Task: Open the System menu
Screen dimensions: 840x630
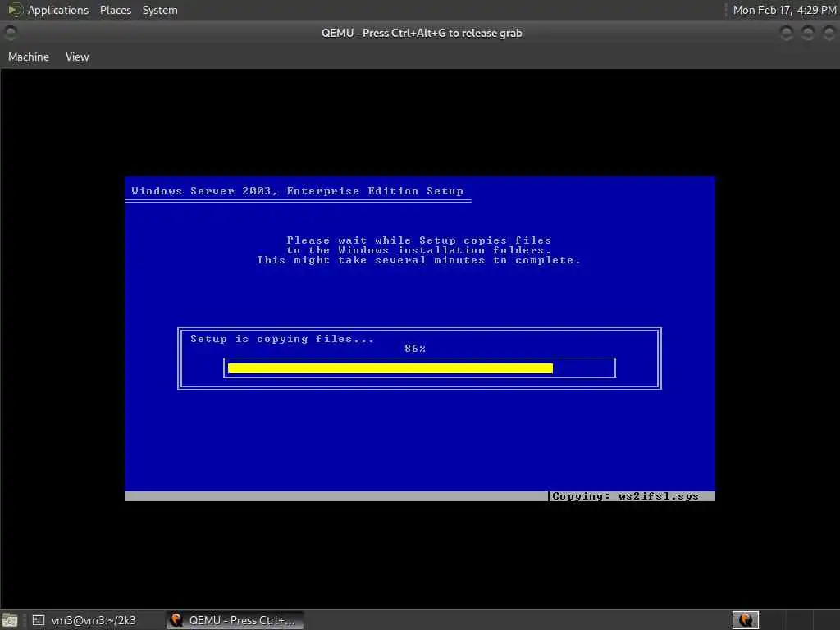Action: point(160,10)
